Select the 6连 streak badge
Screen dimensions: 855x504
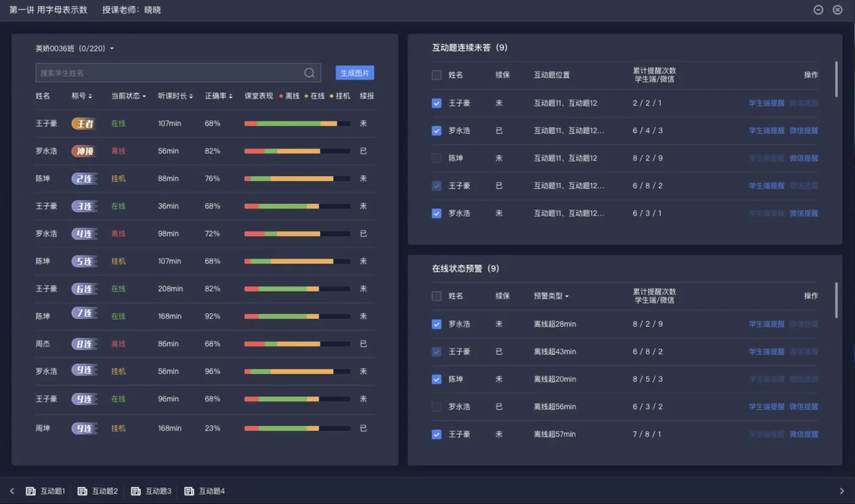[x=84, y=289]
